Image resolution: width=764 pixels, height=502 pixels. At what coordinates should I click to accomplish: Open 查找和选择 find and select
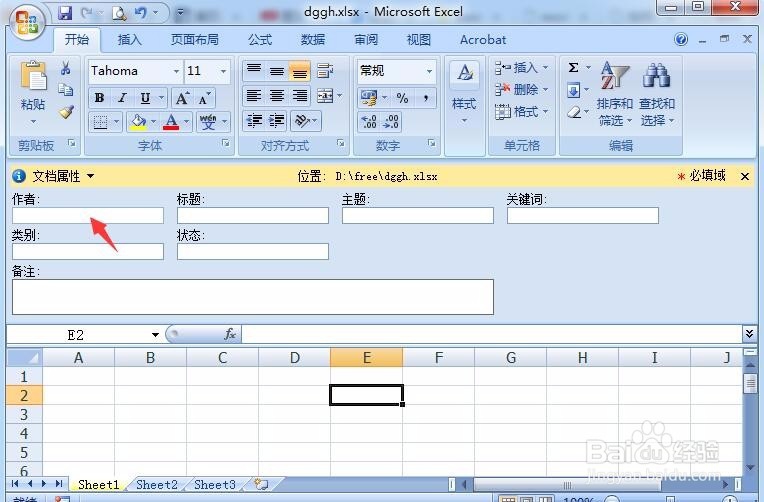pyautogui.click(x=657, y=94)
